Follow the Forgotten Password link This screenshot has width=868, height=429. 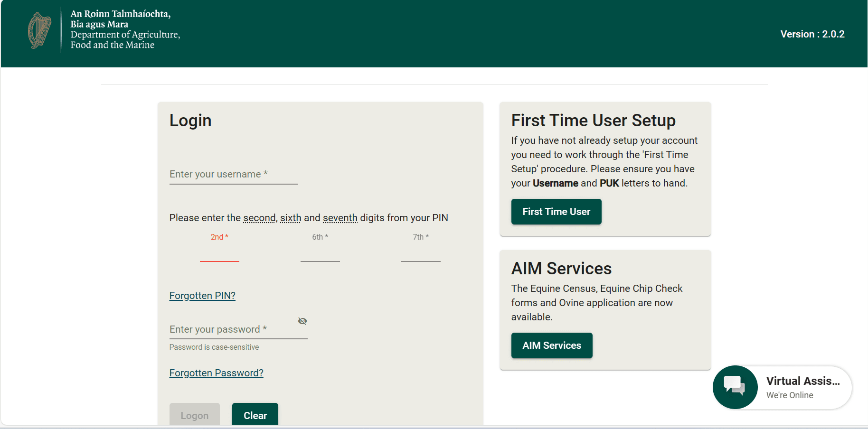216,373
